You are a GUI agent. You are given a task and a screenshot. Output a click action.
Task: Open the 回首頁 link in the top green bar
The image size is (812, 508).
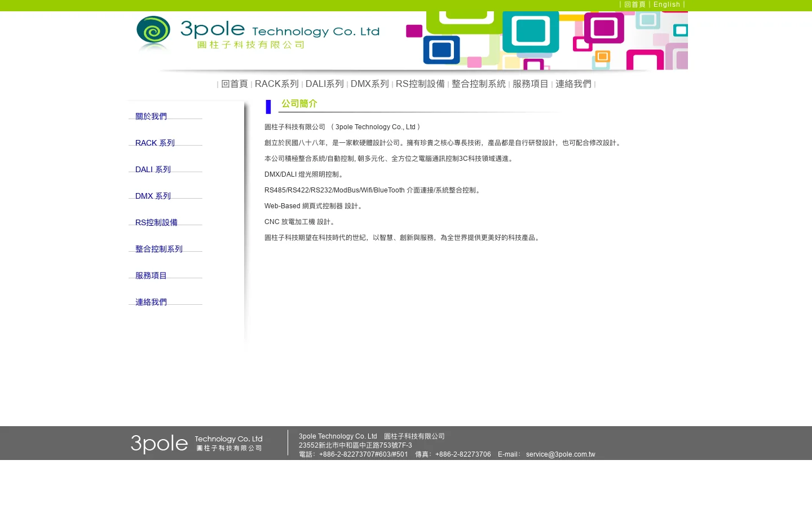click(x=635, y=5)
